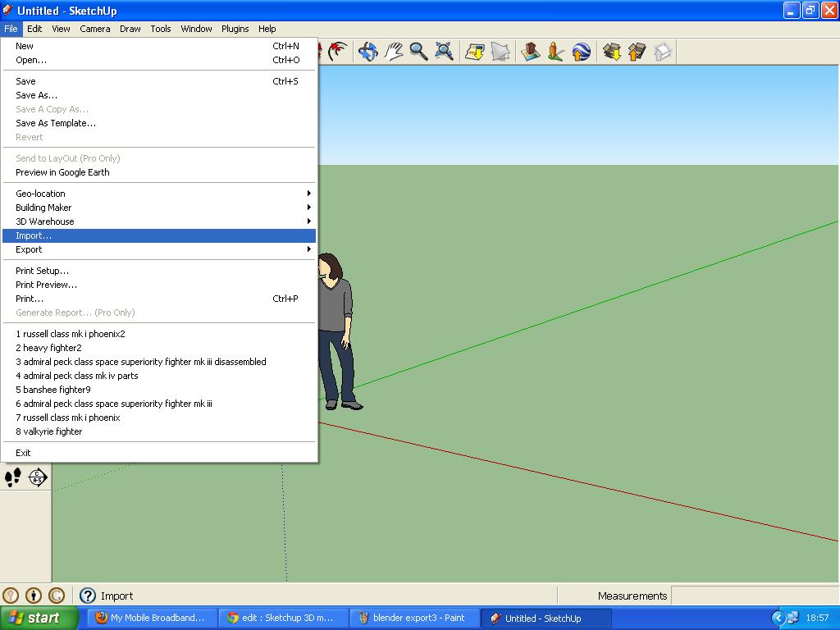Choose Import from the File menu
Viewport: 840px width, 630px height.
(x=159, y=235)
